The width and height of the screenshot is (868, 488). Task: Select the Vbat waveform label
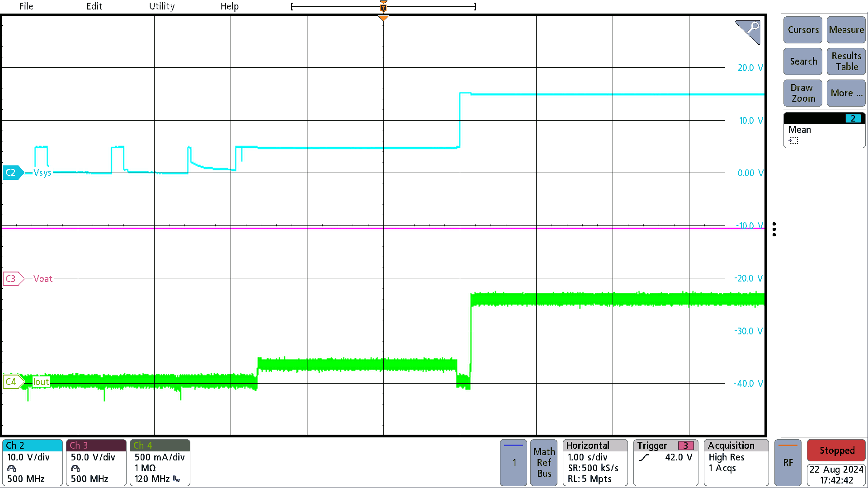click(43, 279)
